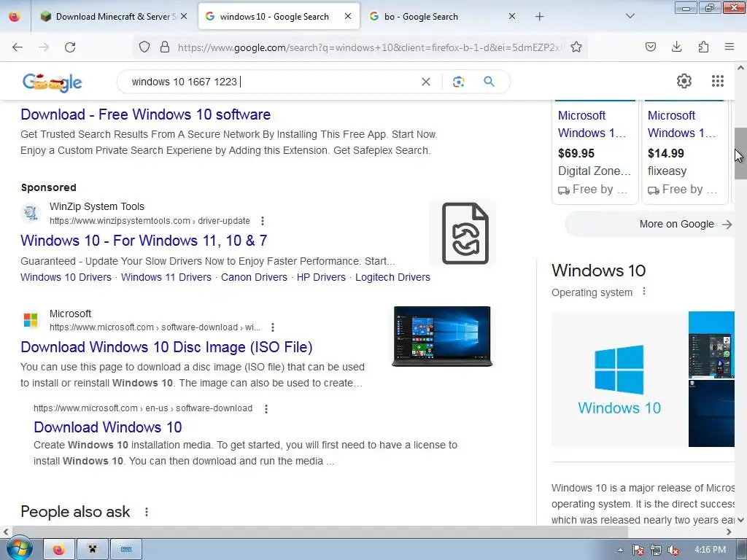Click the magnifier search submit icon

[x=489, y=82]
